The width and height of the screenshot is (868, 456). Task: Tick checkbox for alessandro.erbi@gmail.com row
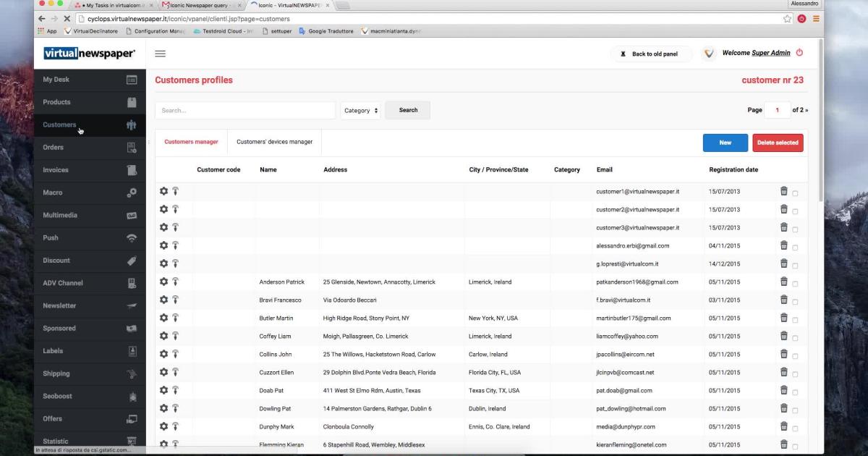coord(795,248)
